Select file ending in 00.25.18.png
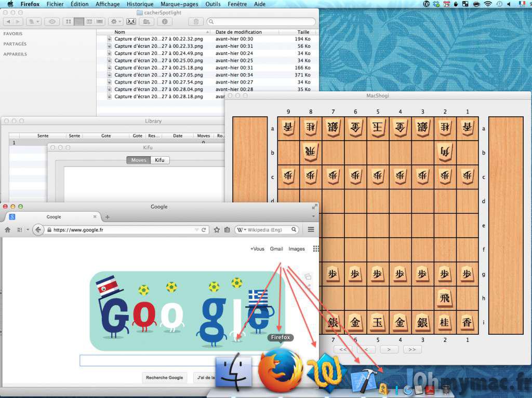 (x=158, y=68)
